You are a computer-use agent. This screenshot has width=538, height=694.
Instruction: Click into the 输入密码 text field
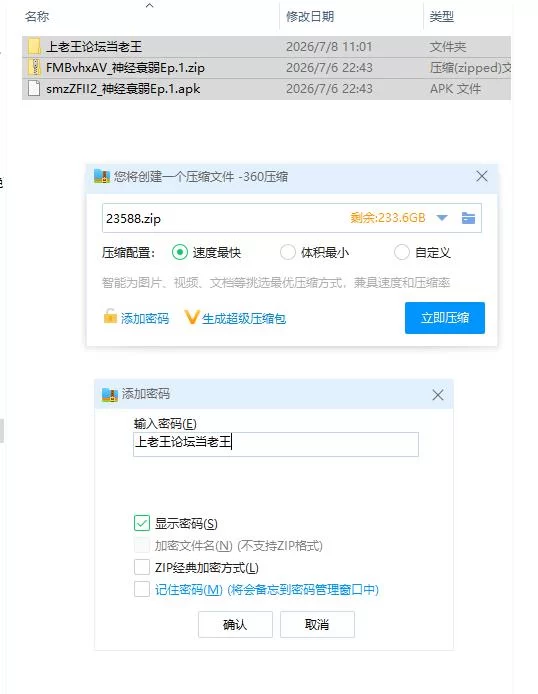276,444
